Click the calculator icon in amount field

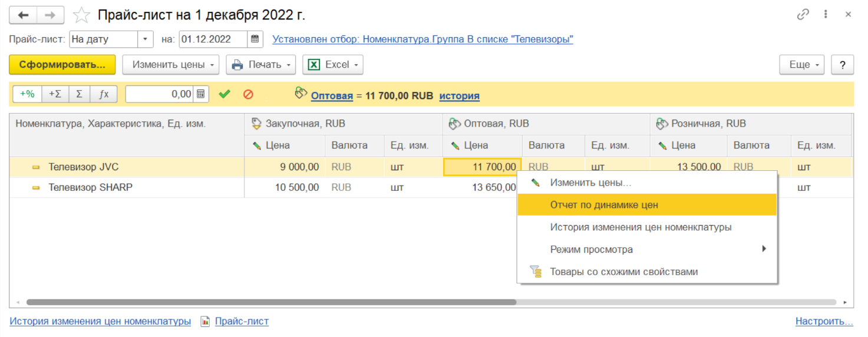tap(201, 94)
